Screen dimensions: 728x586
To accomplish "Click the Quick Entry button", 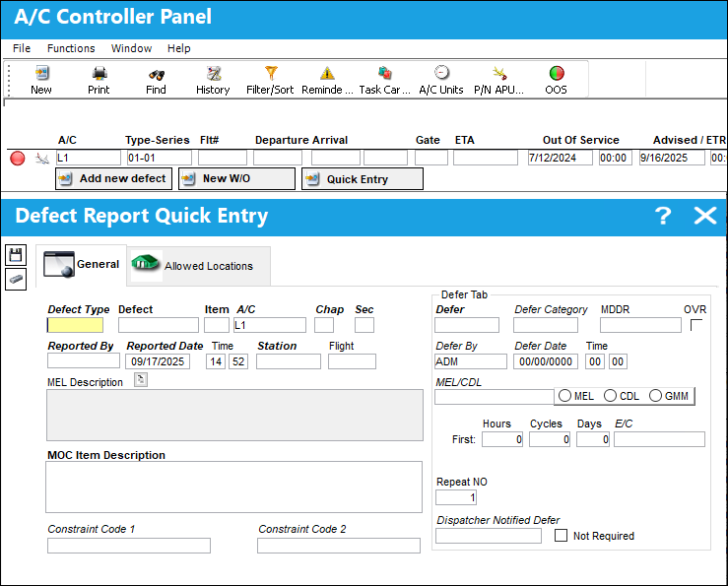I will (x=363, y=179).
